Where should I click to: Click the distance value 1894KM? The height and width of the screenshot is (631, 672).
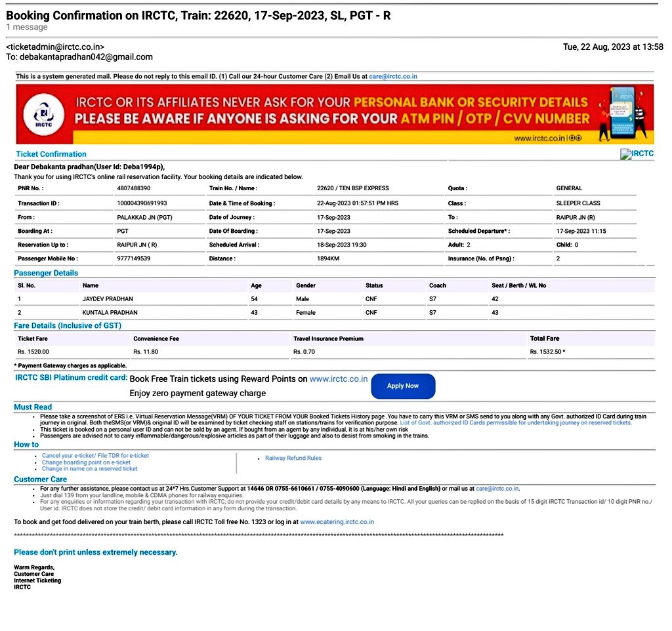point(328,258)
